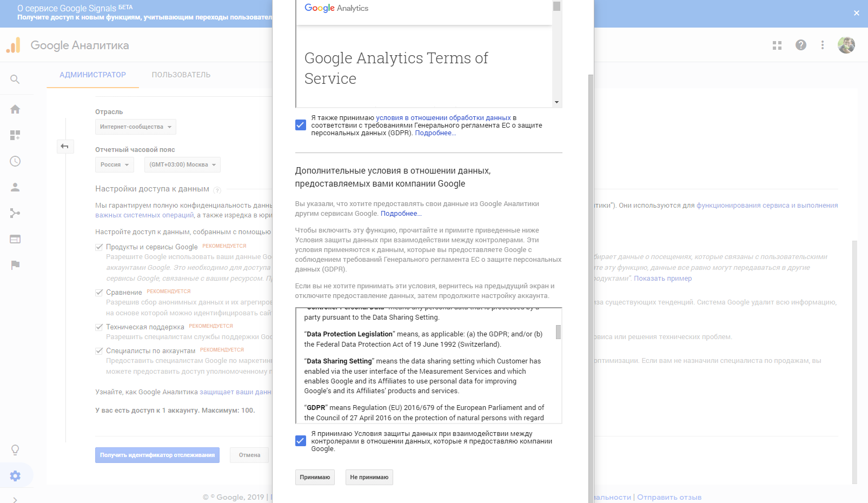Toggle Техническая поддержка checkbox
Screen dimensions: 868x503
coord(99,327)
